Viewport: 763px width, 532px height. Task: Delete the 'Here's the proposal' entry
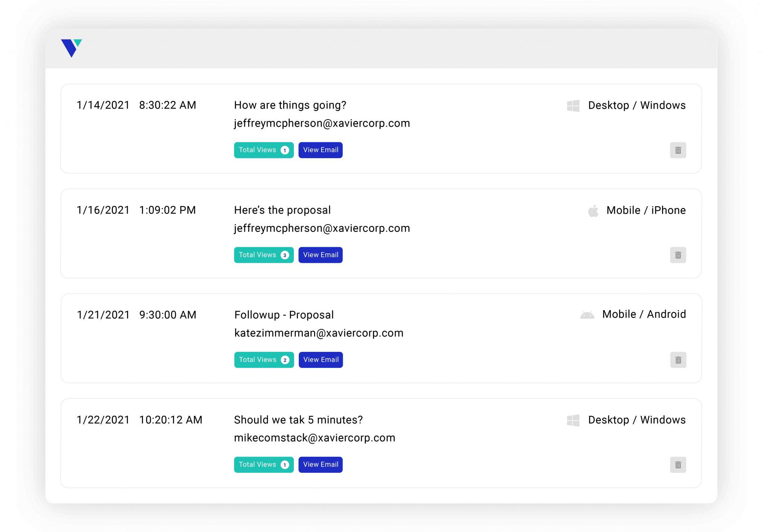678,255
